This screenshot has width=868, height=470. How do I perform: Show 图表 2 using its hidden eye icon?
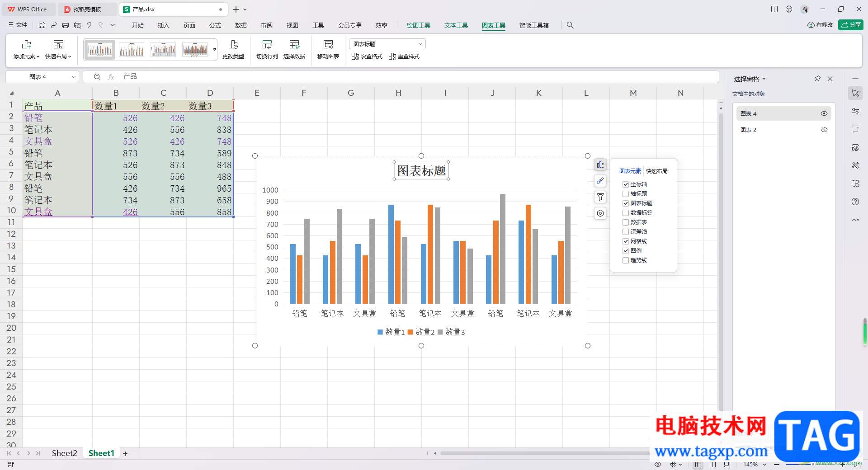(824, 130)
